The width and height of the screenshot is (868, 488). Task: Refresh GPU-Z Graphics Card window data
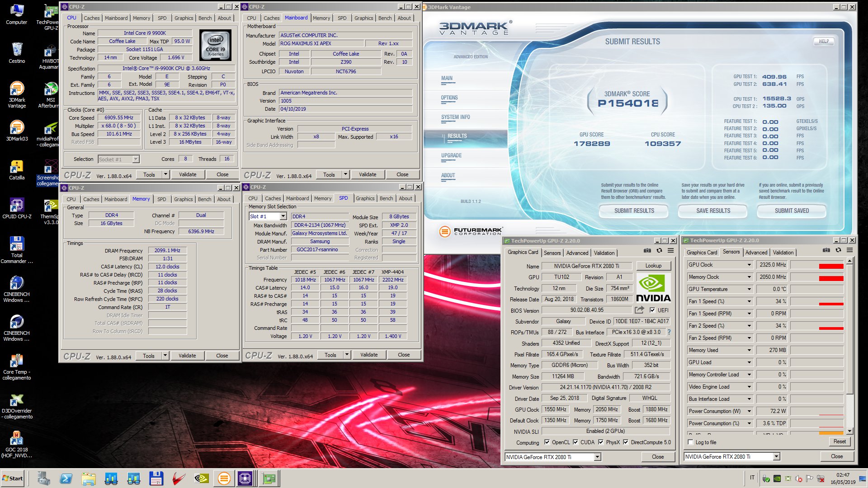(x=659, y=250)
